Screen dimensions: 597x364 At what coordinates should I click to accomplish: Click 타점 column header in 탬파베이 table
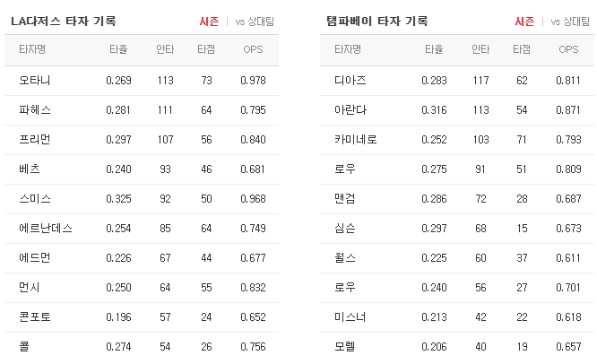[x=522, y=49]
